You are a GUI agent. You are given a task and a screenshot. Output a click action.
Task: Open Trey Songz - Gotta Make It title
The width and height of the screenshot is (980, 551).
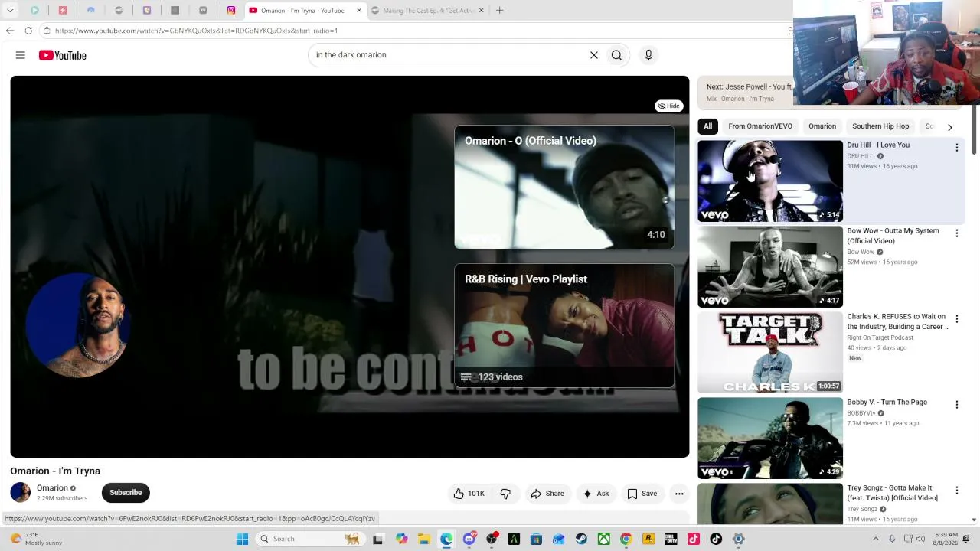coord(892,493)
